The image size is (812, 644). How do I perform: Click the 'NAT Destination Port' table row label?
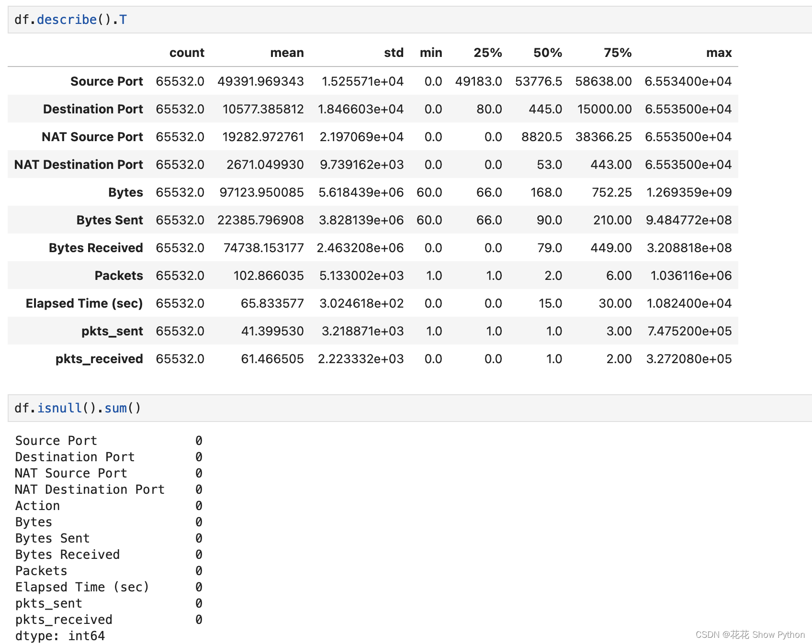79,165
